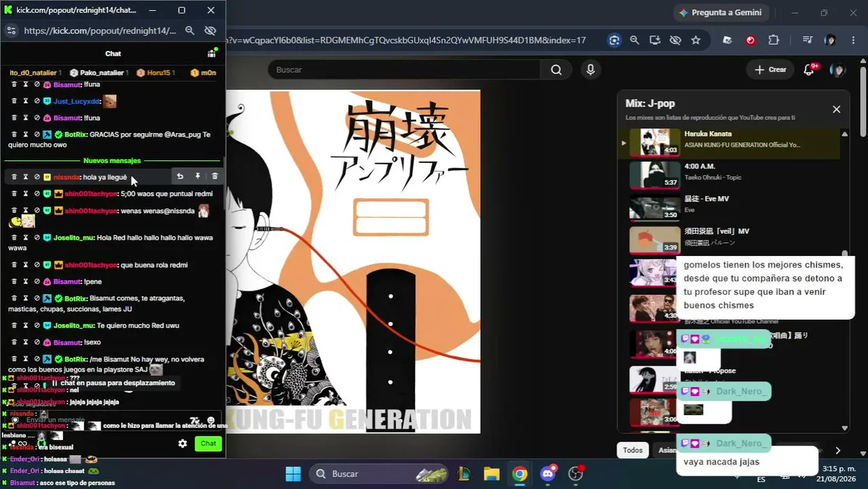Image resolution: width=868 pixels, height=489 pixels.
Task: Click red circular extension icon in Chrome toolbar
Action: coord(751,40)
